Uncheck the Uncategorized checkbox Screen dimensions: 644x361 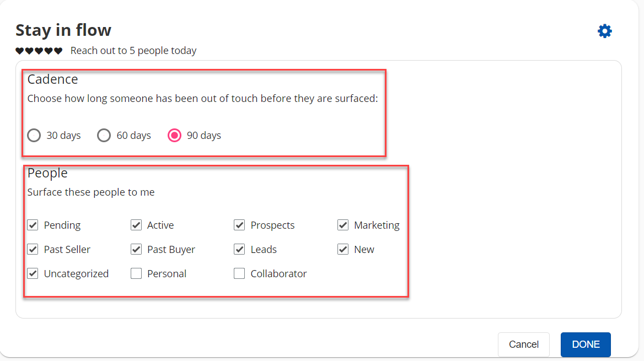33,273
